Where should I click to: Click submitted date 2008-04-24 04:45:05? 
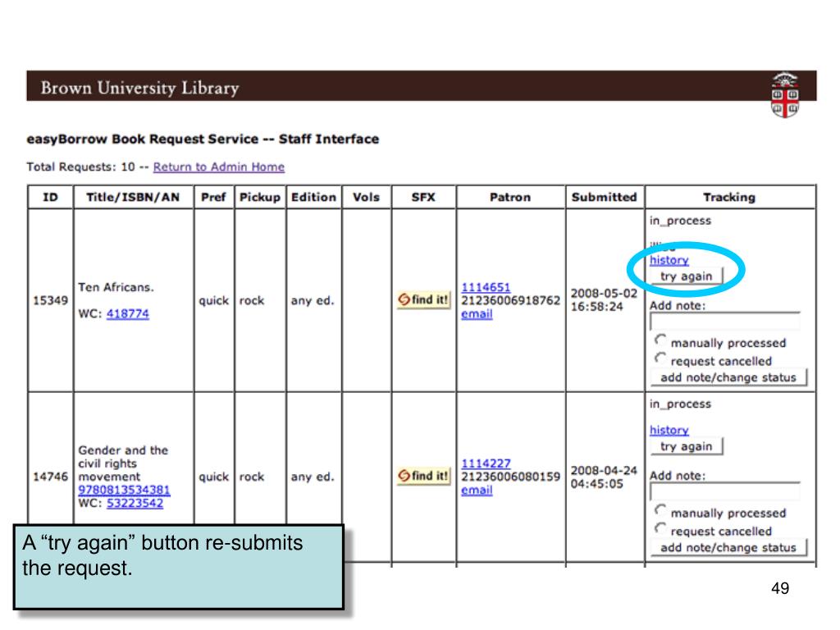[x=604, y=477]
